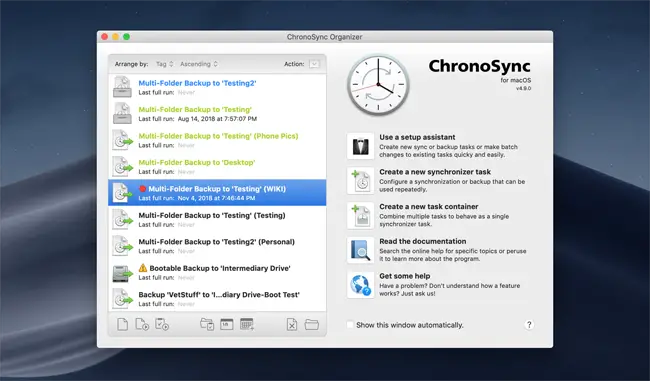
Task: Open the Action dropdown menu
Action: [314, 64]
